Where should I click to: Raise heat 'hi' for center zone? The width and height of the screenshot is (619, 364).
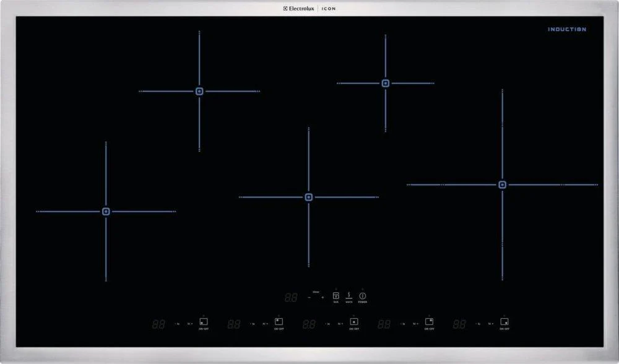(x=340, y=324)
